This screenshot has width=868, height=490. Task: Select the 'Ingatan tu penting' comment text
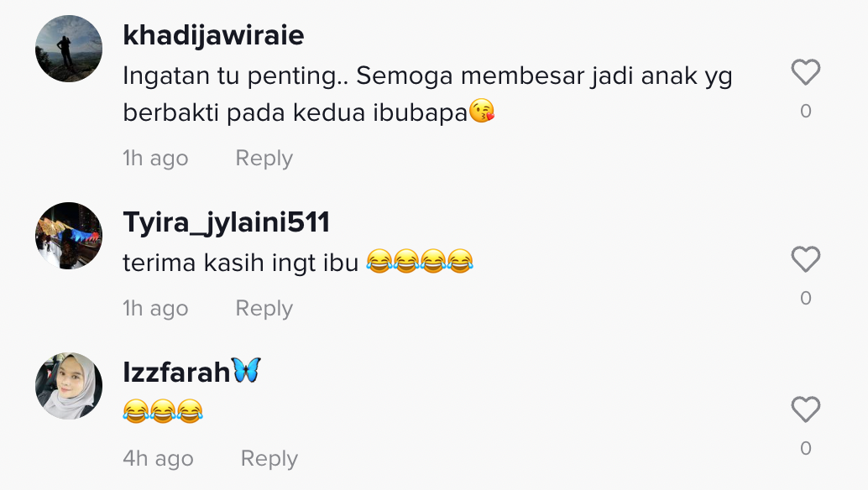(427, 94)
